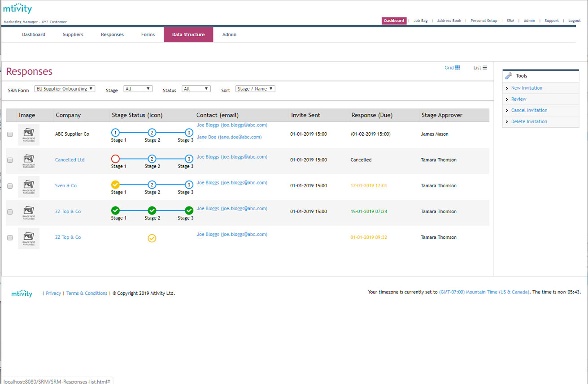The height and width of the screenshot is (384, 588).
Task: Click green Stage 2 checkmark for ZZ Top row
Action: click(152, 210)
